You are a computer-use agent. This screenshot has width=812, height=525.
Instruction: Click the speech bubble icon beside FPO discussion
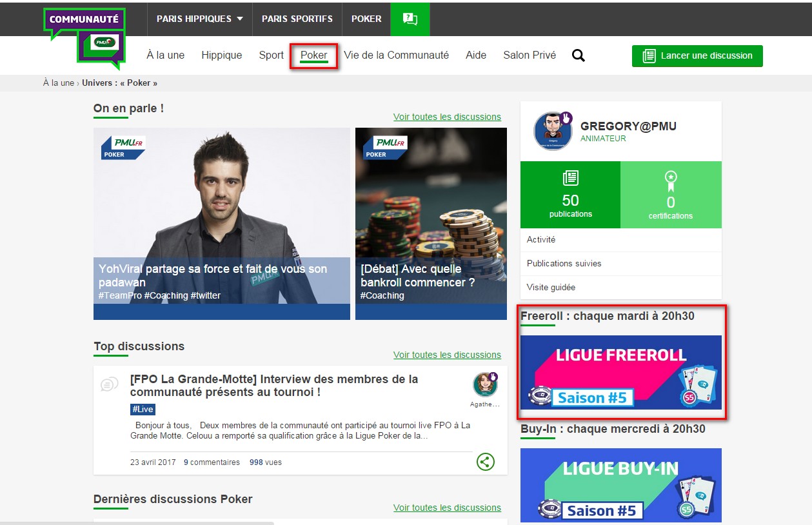tap(110, 384)
